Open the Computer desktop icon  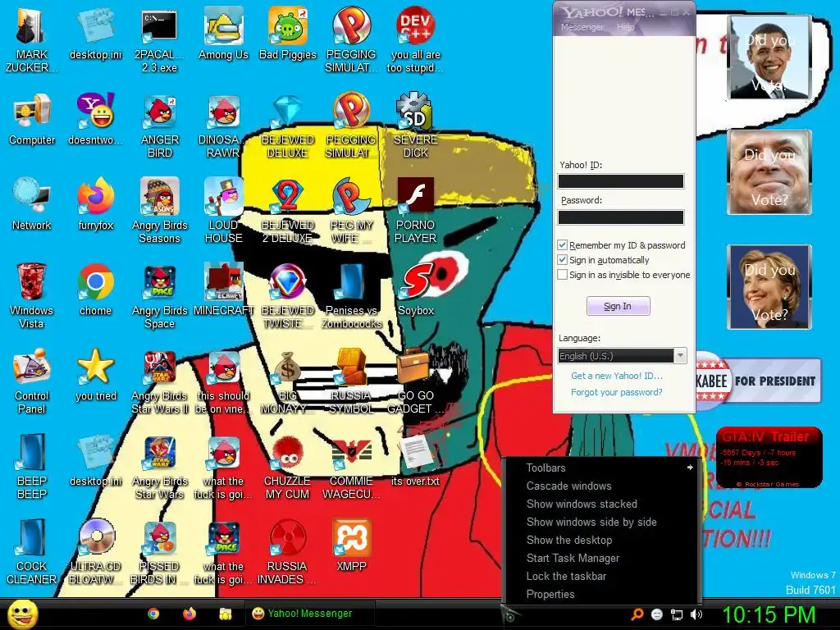(32, 119)
